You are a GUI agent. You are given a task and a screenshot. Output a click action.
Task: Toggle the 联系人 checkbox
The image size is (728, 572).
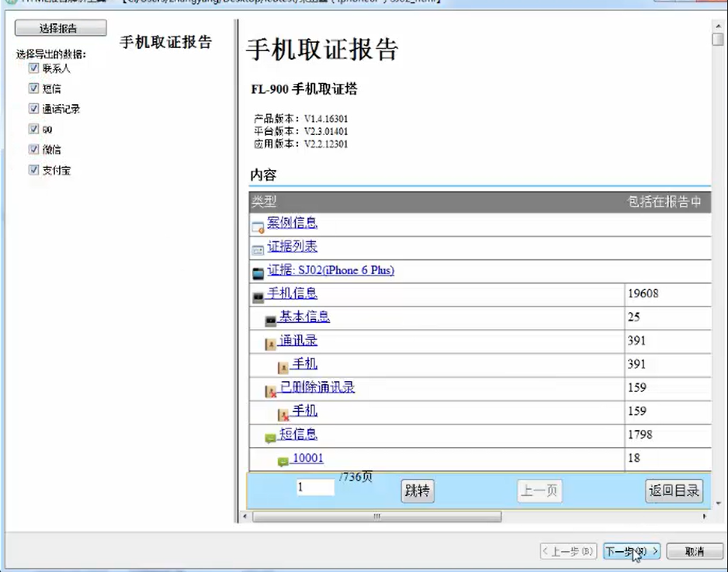point(33,68)
